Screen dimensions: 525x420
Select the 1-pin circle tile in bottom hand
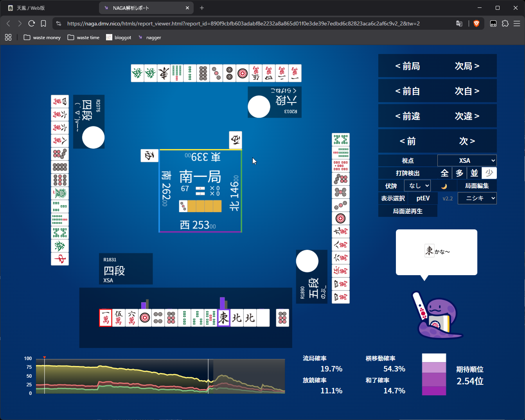pos(145,317)
